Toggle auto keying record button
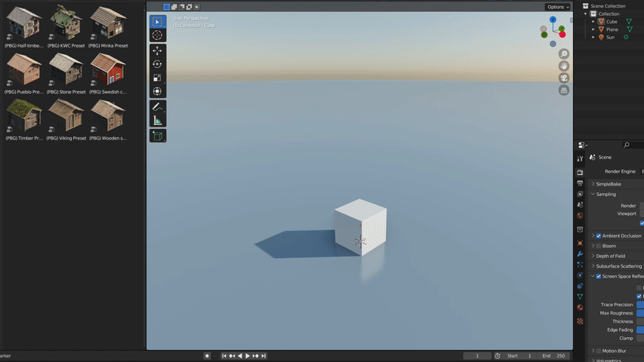 coord(207,356)
